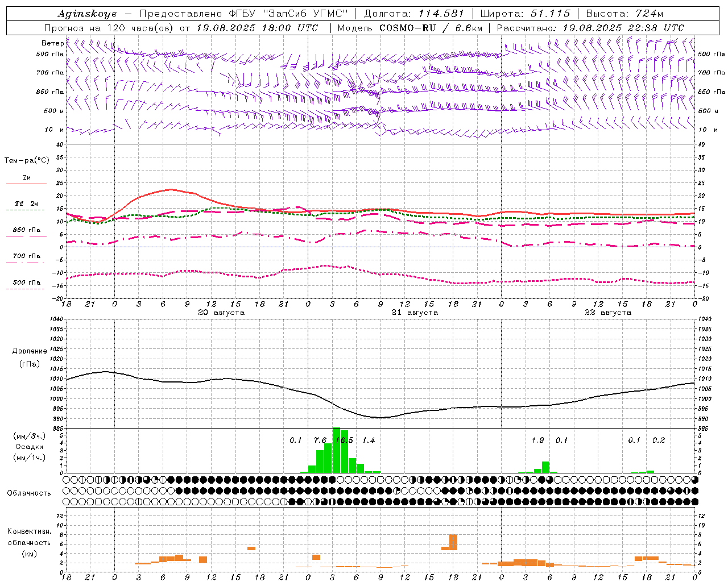
Task: Click the Осадки precipitation label
Action: [x=30, y=447]
